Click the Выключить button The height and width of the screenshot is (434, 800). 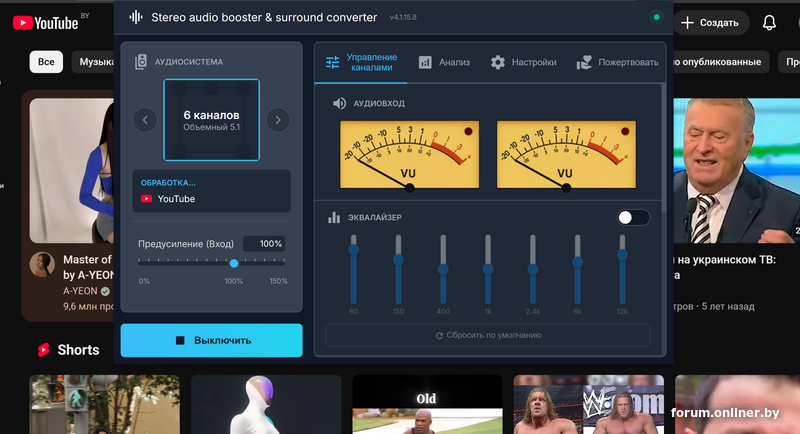(211, 340)
